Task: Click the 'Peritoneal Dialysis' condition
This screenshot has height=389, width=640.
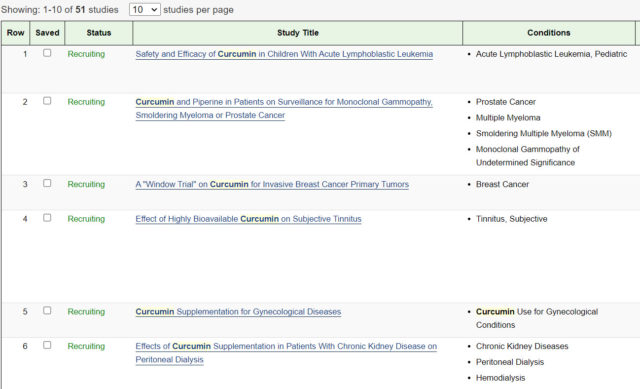Action: click(x=510, y=362)
